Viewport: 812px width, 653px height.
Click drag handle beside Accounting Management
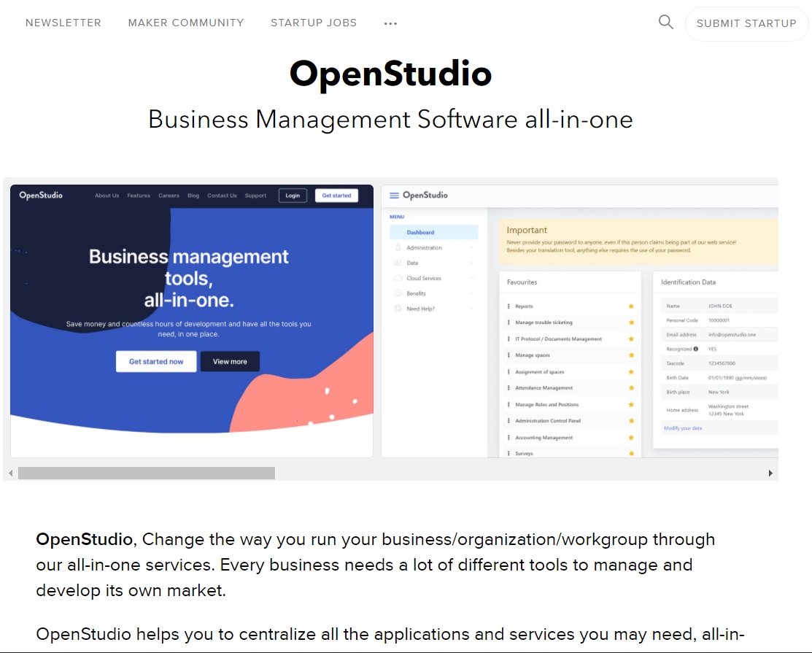[x=509, y=438]
